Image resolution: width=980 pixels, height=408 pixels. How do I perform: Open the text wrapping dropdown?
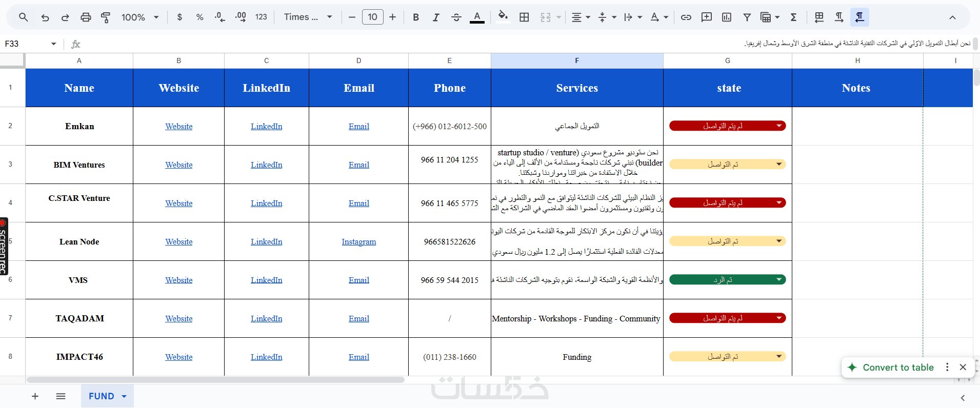point(633,17)
